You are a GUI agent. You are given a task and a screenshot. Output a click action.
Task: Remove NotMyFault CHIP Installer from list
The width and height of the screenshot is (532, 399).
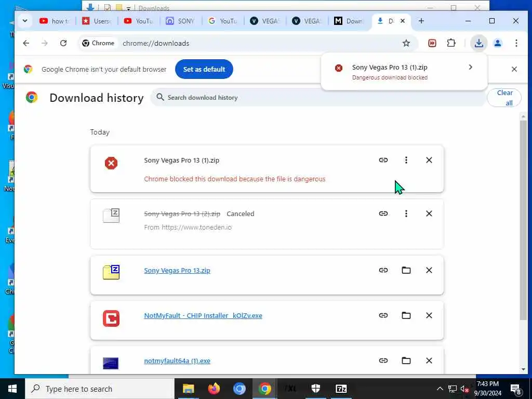pos(429,315)
